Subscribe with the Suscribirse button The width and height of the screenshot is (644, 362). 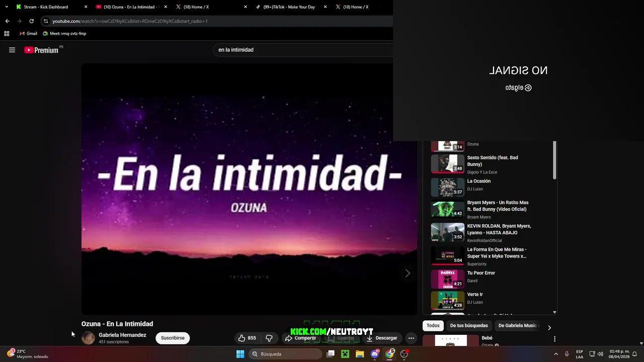pyautogui.click(x=173, y=338)
